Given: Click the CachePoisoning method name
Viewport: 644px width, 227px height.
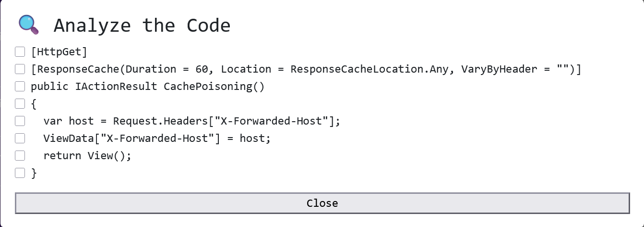Looking at the screenshot, I should pyautogui.click(x=207, y=87).
